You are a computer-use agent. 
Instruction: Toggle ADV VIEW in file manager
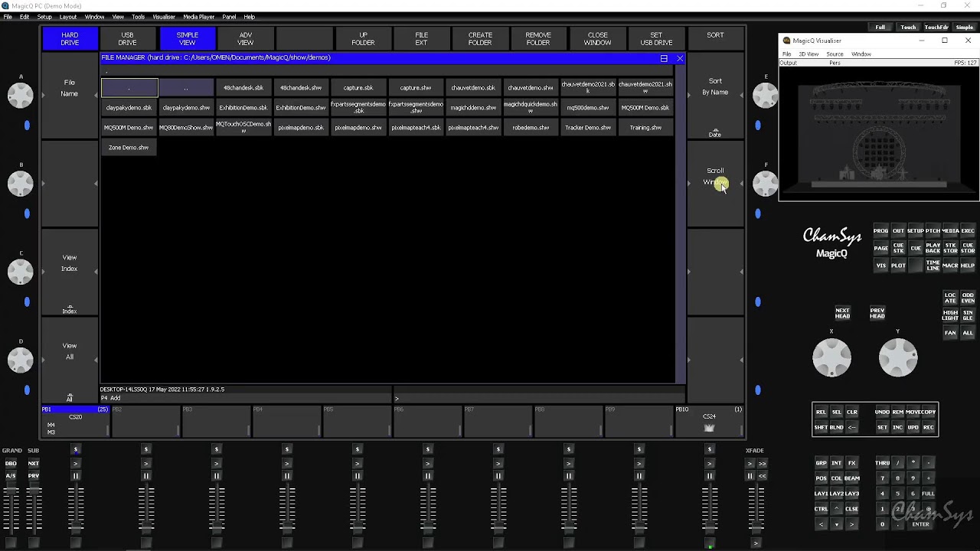click(x=245, y=38)
